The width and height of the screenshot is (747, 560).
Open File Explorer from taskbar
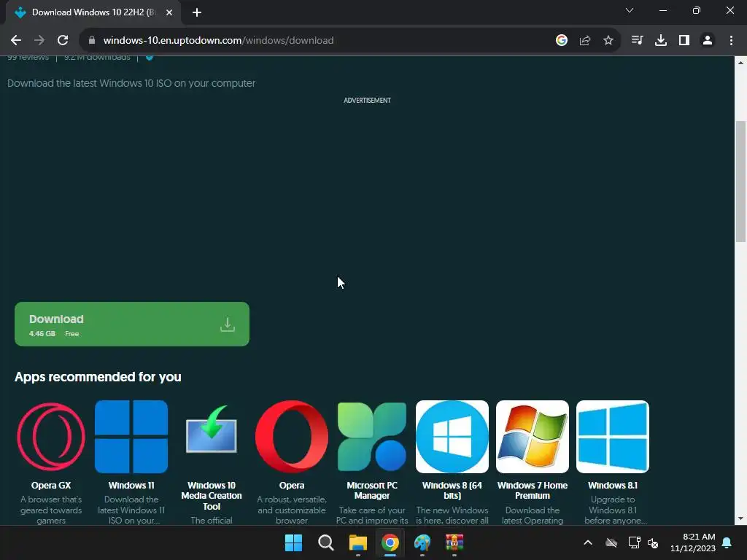point(357,542)
